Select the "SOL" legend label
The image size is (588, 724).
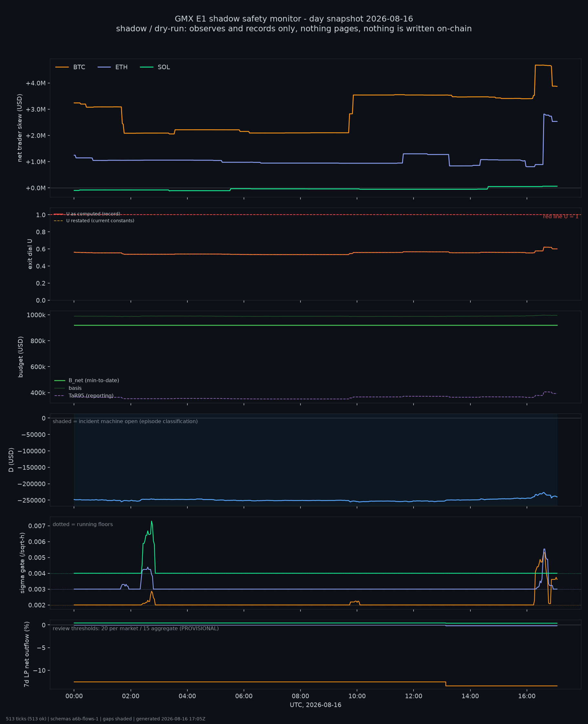164,67
